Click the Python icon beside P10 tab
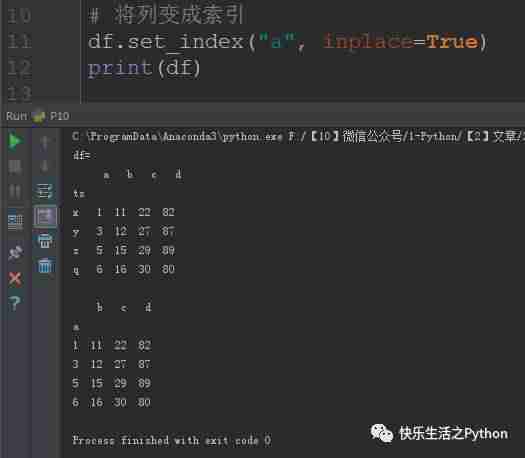Viewport: 525px width, 458px height. [x=39, y=116]
